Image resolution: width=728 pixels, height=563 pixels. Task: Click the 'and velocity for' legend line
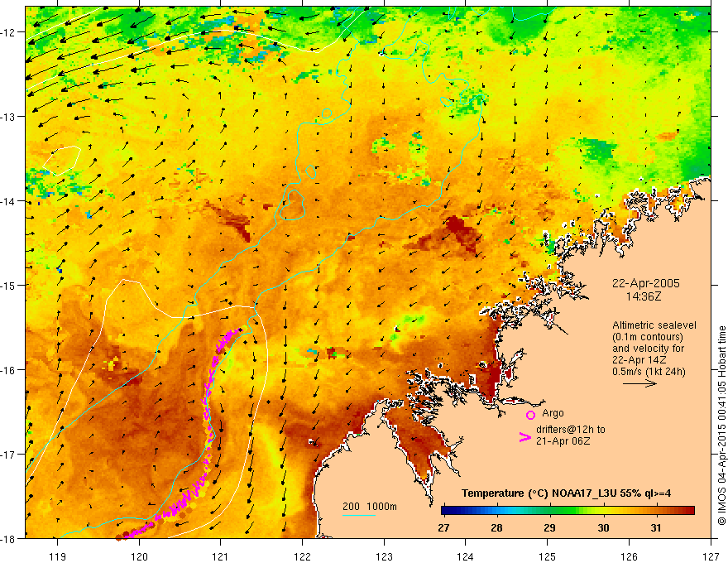point(648,349)
